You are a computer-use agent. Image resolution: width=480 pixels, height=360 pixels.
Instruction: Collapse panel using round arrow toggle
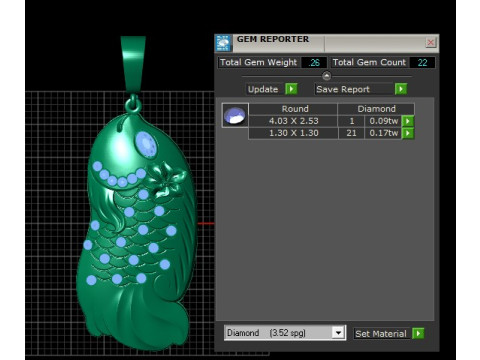326,76
